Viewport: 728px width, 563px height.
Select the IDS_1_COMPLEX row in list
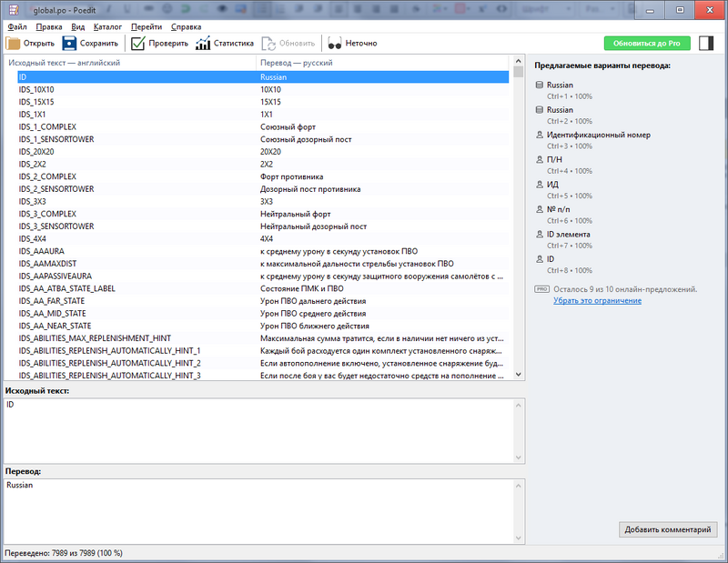tap(47, 127)
